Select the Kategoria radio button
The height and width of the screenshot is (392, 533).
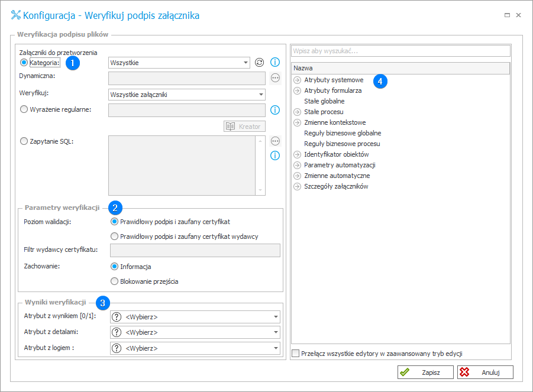coord(24,63)
